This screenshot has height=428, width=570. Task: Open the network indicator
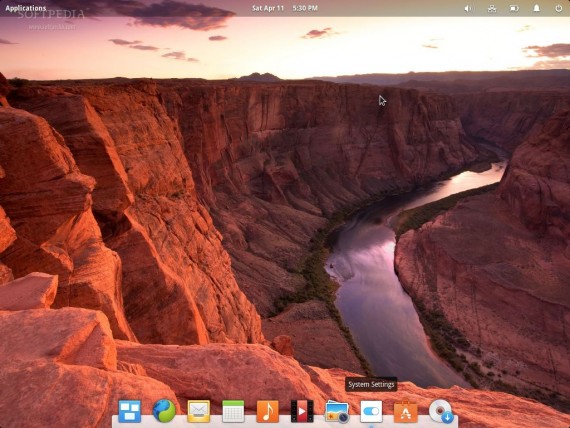(x=491, y=8)
